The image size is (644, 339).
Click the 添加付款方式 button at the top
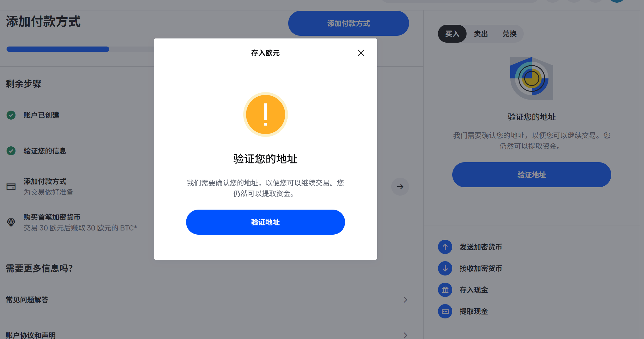click(348, 23)
